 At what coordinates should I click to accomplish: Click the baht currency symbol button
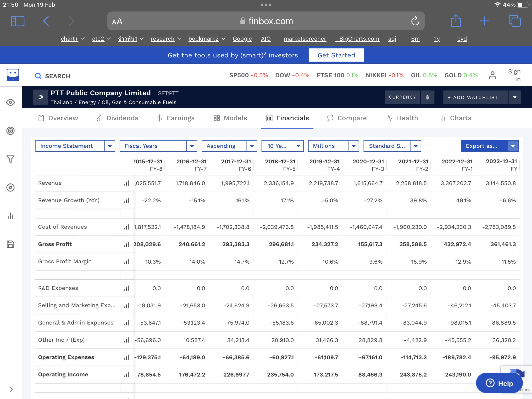tap(428, 97)
